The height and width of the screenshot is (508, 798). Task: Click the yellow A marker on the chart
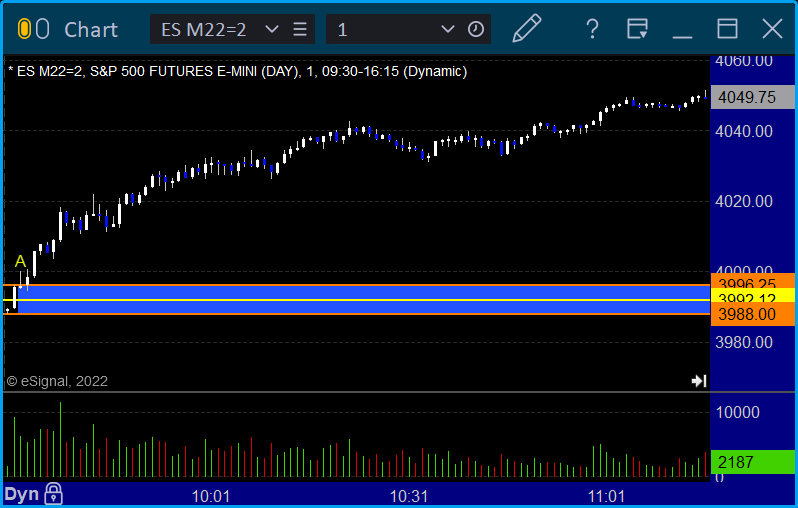pos(20,261)
